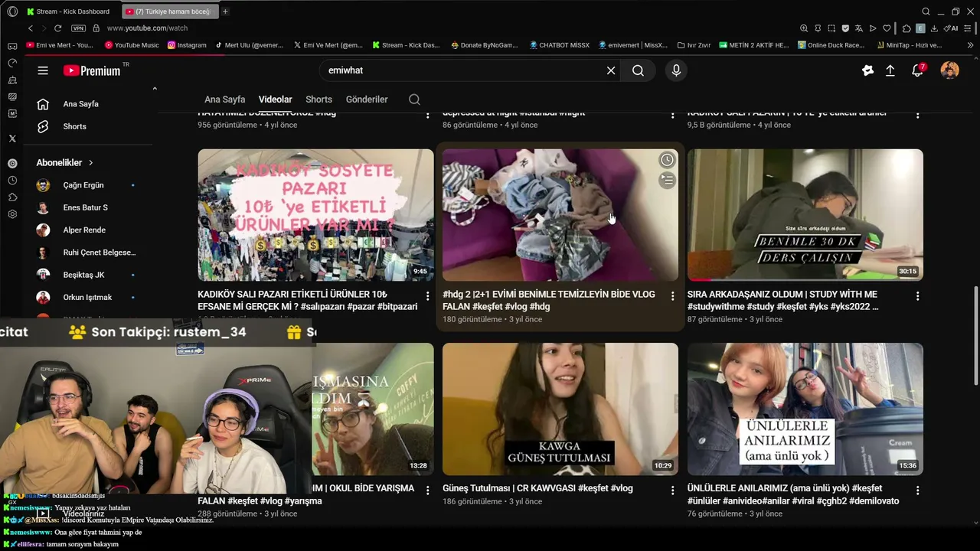Take a snapshot with the browser toolbar icon
The height and width of the screenshot is (551, 980).
(x=831, y=28)
